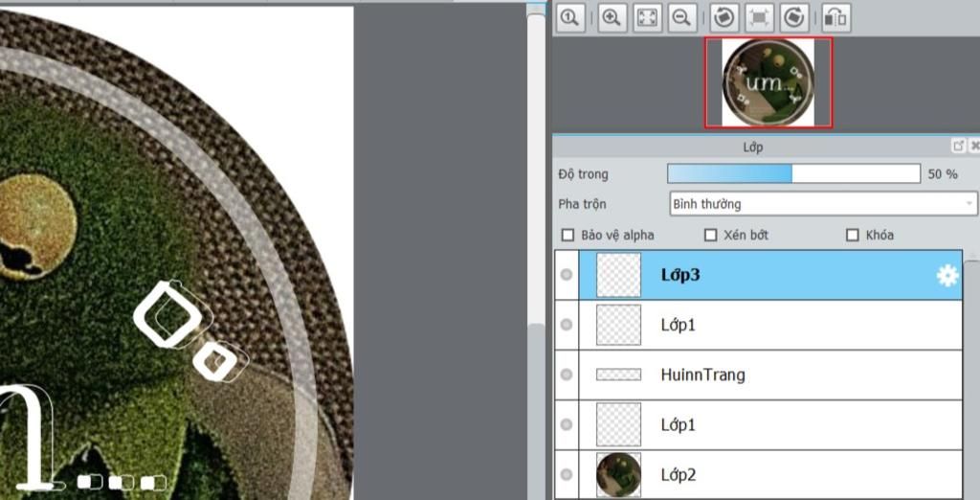Click Lớp2 layer thumbnail image
The height and width of the screenshot is (500, 980).
[x=619, y=474]
